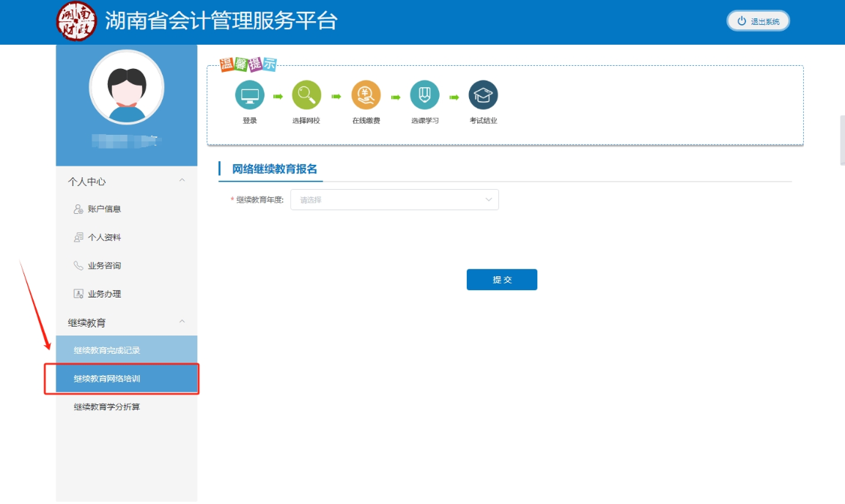Open the 继续教育年度 dropdown
Screen dimensions: 845x504
[x=394, y=199]
